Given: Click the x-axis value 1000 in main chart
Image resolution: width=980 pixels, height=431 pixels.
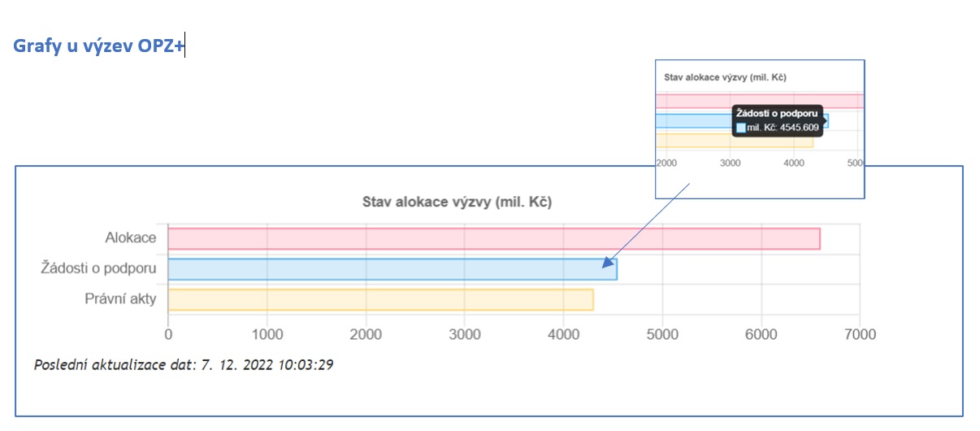Looking at the screenshot, I should point(267,334).
